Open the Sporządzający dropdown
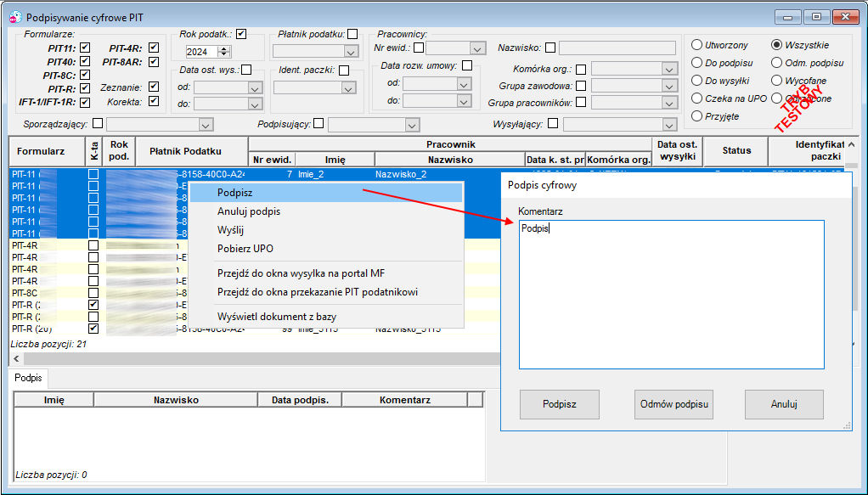The image size is (868, 495). click(206, 125)
